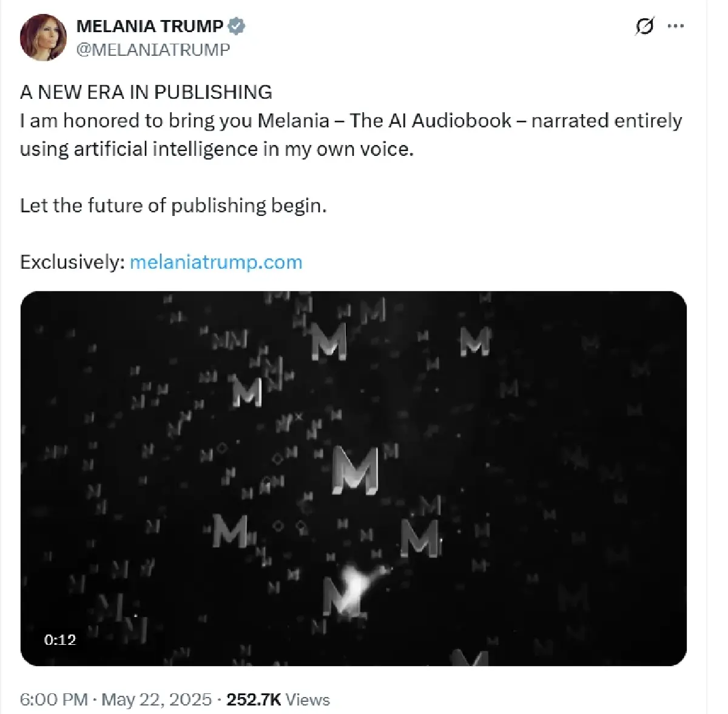
Task: View the 252.7K Views count
Action: pyautogui.click(x=278, y=699)
